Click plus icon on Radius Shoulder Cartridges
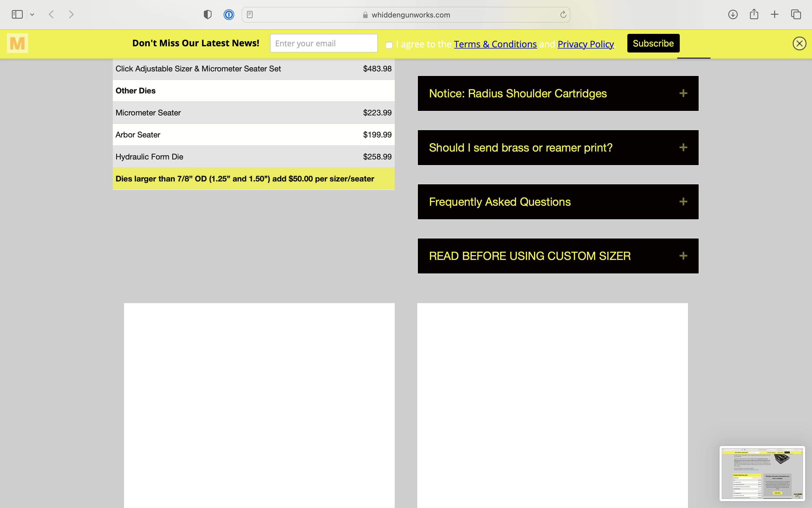This screenshot has height=508, width=812. pyautogui.click(x=683, y=93)
